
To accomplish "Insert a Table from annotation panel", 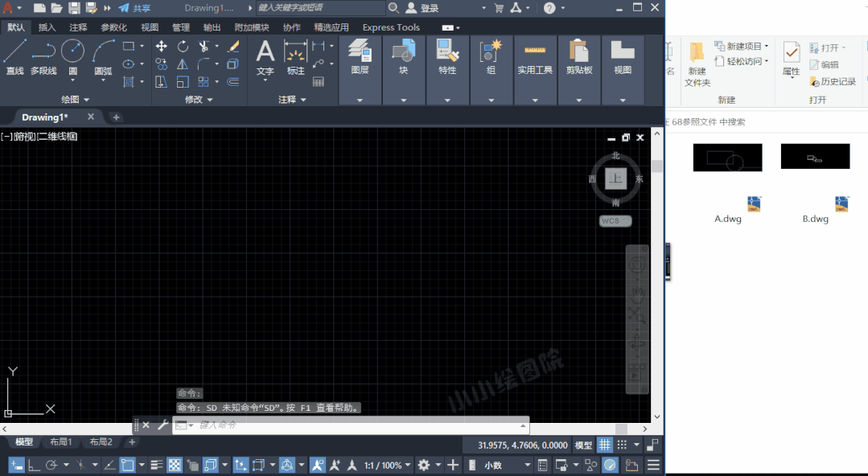I will pos(319,82).
